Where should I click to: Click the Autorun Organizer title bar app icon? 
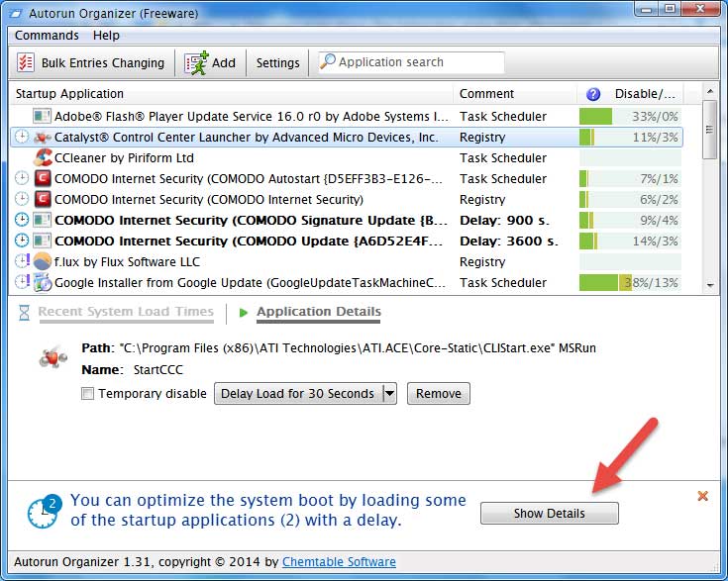[x=15, y=14]
